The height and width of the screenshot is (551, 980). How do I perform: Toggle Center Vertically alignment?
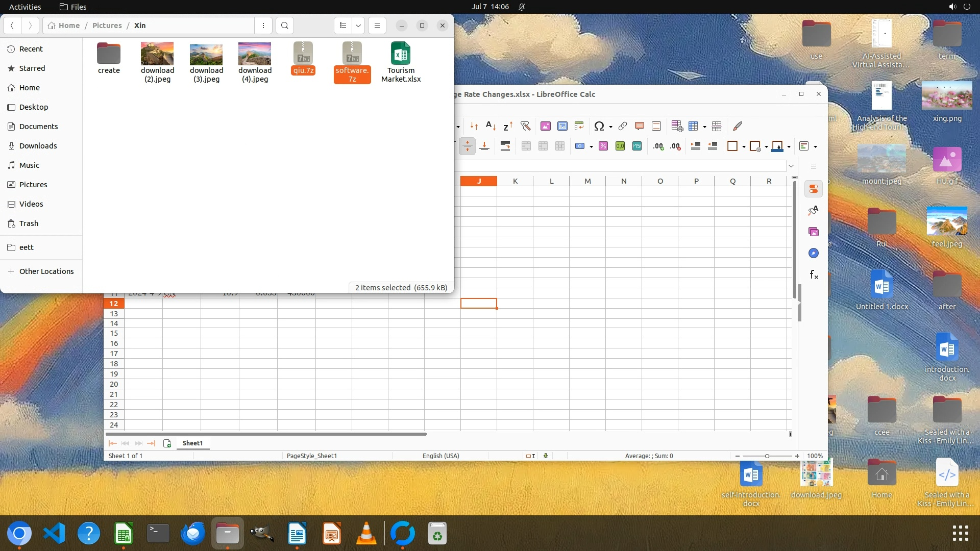[x=467, y=146]
